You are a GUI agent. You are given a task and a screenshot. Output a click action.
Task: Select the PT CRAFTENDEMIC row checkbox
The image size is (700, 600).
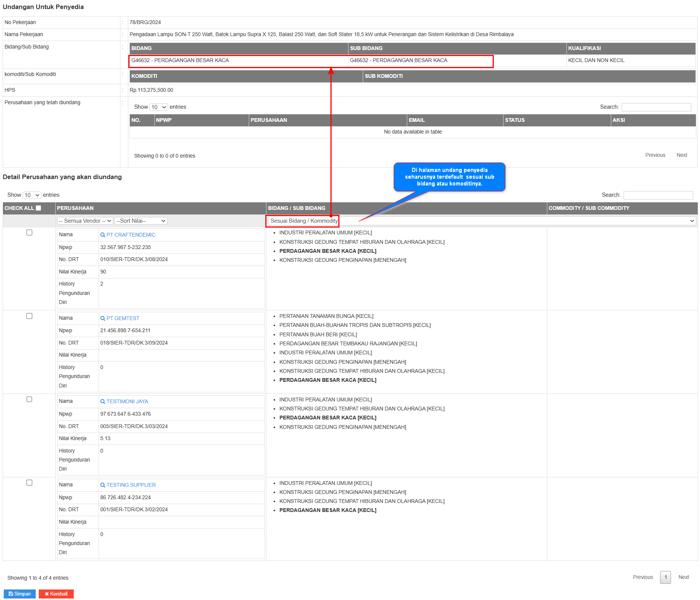[x=29, y=232]
